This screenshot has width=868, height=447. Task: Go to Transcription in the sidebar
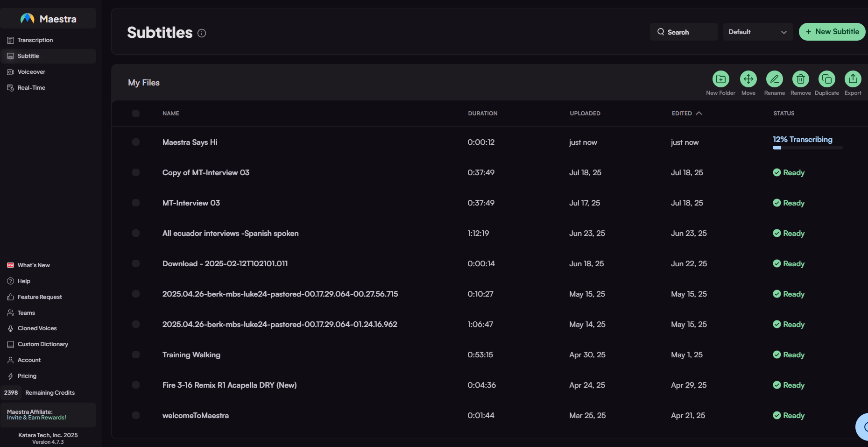coord(35,40)
